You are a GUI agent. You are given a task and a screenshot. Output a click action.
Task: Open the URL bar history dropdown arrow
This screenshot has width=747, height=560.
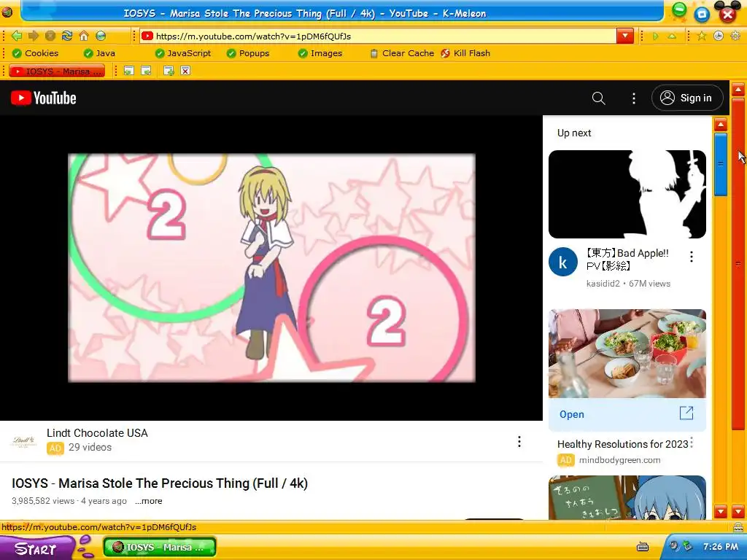coord(625,36)
